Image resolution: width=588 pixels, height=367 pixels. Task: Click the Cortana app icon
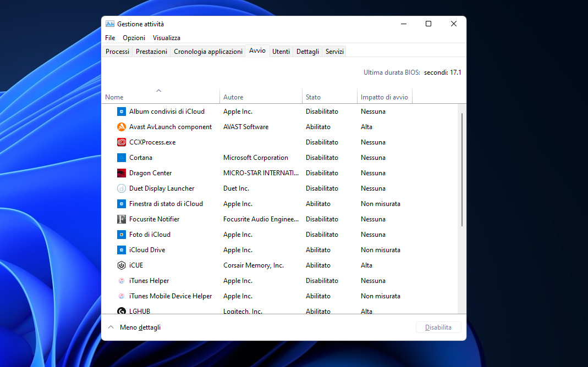point(122,158)
